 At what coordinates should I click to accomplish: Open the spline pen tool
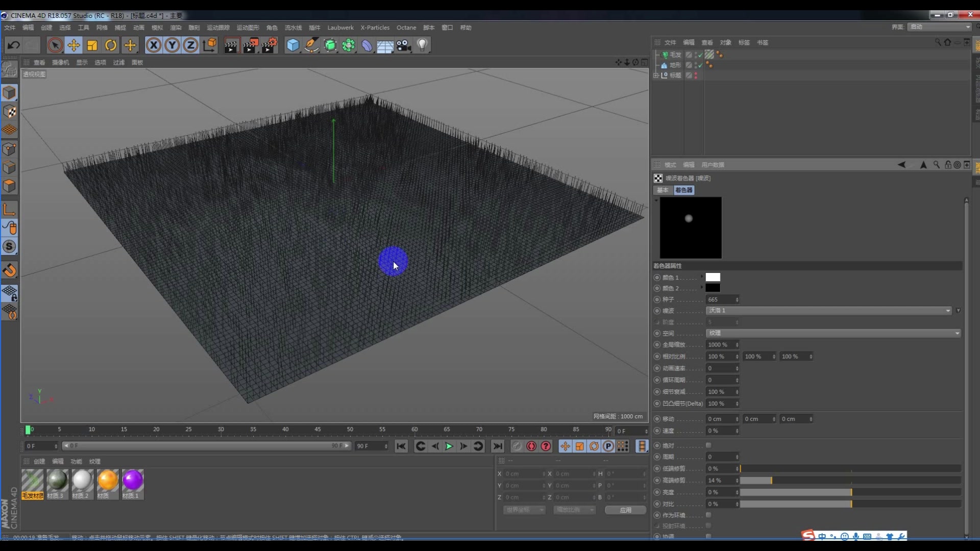coord(311,45)
